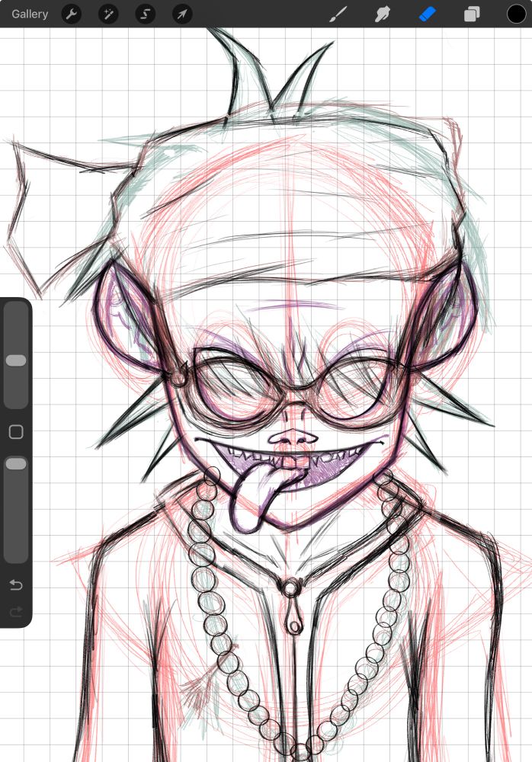Open the Layers panel
The image size is (532, 762).
tap(472, 14)
